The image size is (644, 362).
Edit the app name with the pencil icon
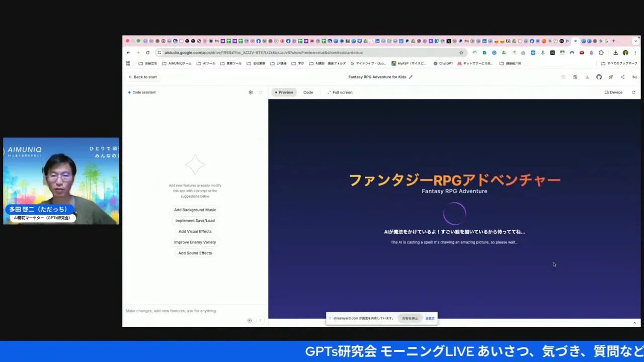coord(411,77)
